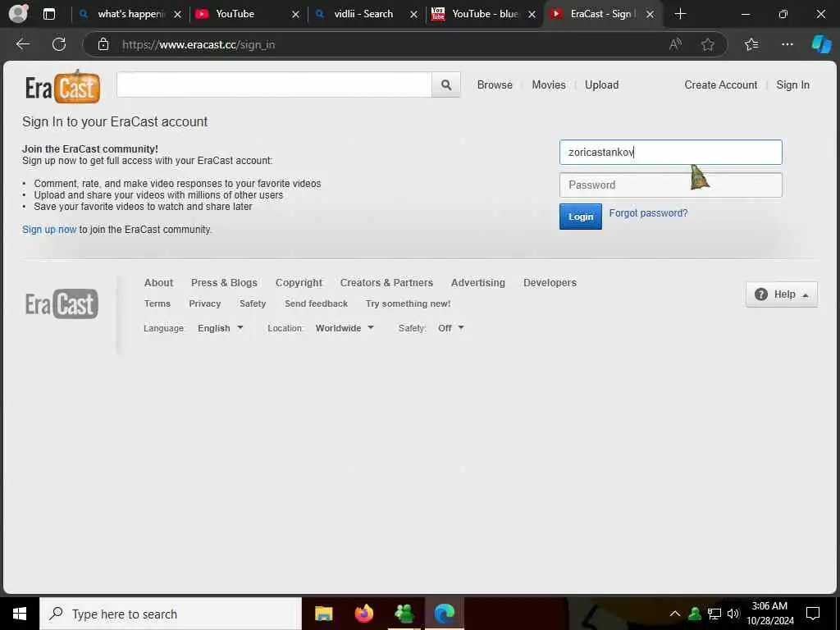Click Sign In link in header
The width and height of the screenshot is (840, 630).
tap(792, 84)
